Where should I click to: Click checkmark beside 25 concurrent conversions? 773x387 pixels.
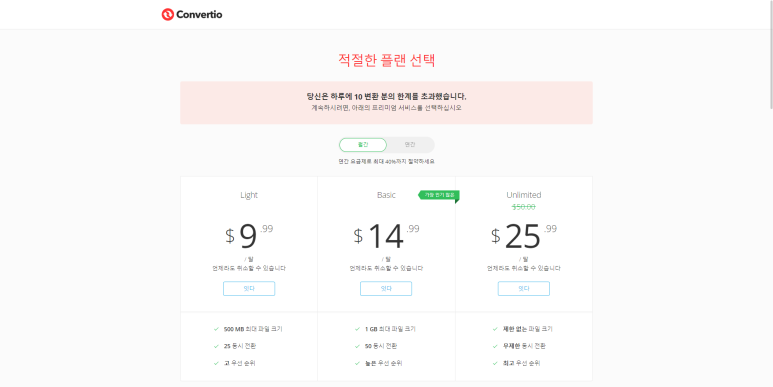(x=216, y=346)
